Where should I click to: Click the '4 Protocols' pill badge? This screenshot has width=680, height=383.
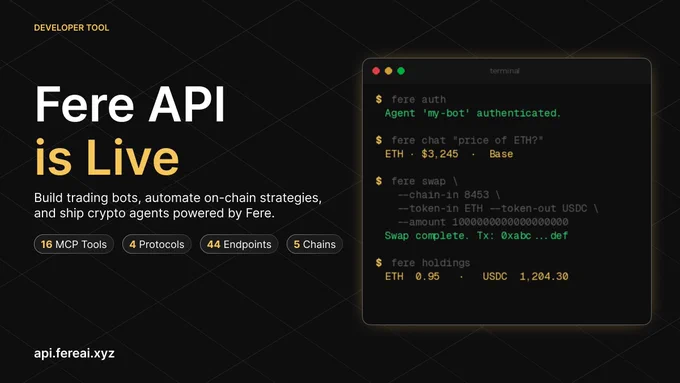pos(157,244)
